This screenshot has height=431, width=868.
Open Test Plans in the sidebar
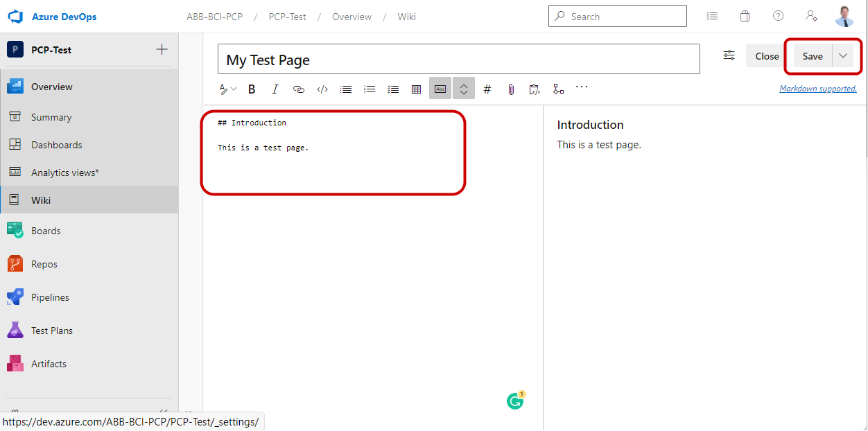(x=89, y=331)
